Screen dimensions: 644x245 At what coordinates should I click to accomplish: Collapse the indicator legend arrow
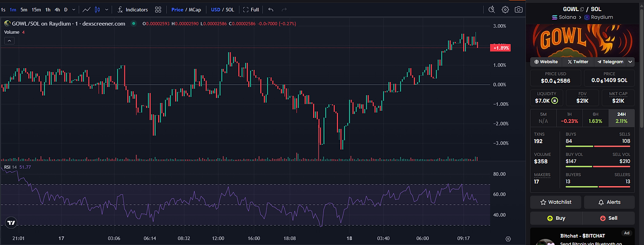coord(9,41)
